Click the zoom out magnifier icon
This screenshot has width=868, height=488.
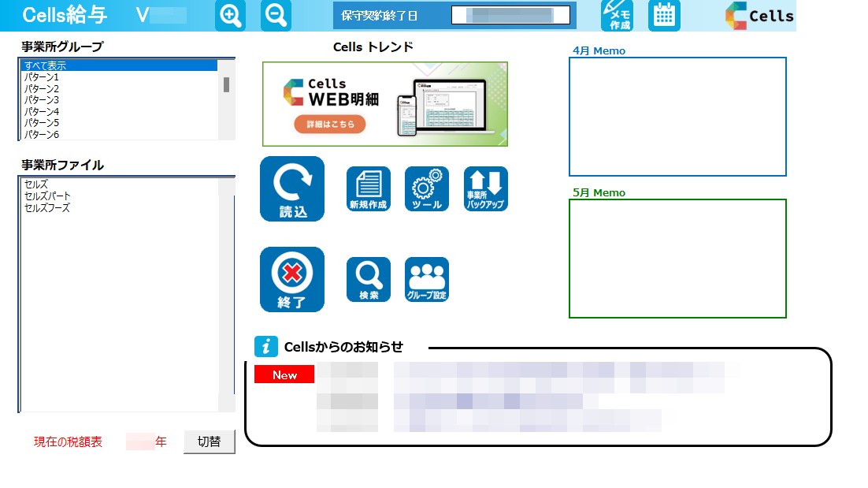[276, 16]
